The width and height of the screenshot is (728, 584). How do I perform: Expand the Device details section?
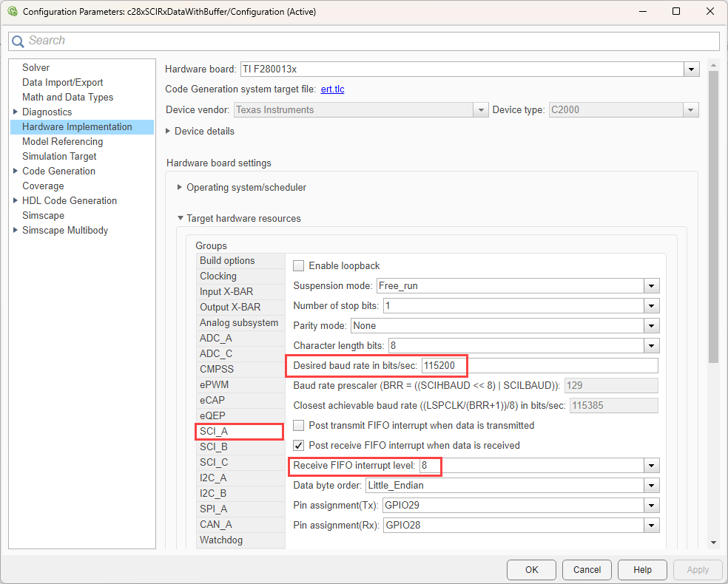[169, 132]
